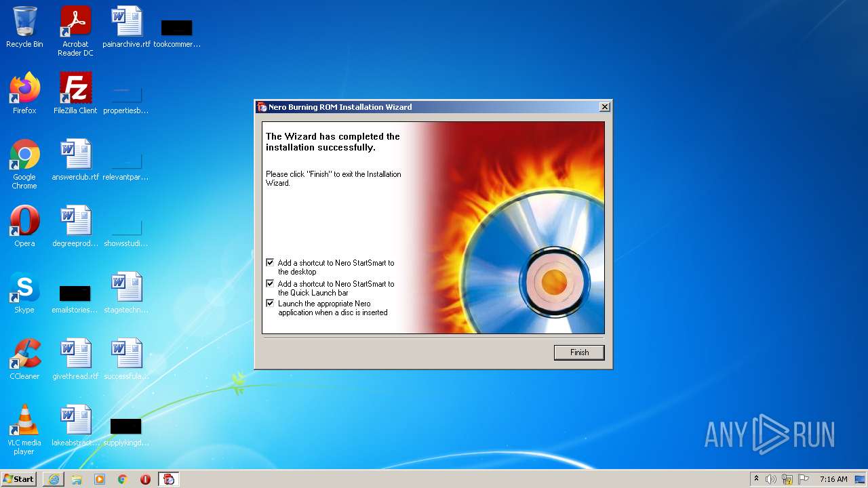Viewport: 868px width, 488px height.
Task: Select painarchive.rtf file on desktop
Action: pos(127,27)
